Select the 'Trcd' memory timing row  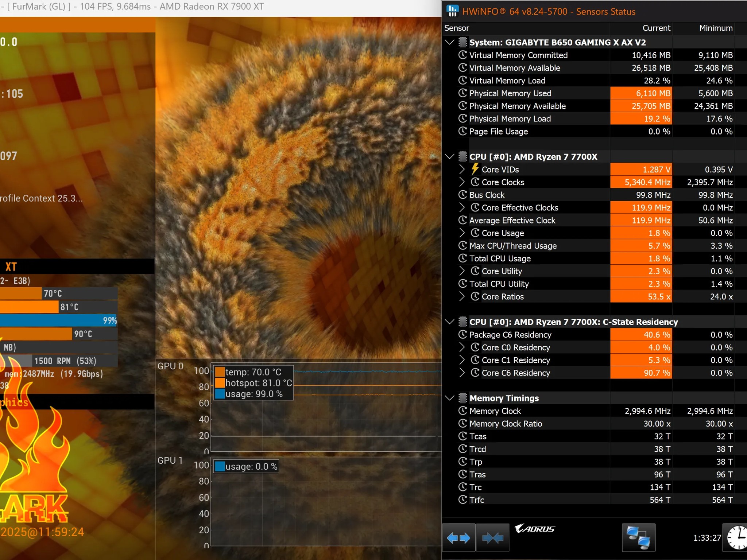point(594,449)
